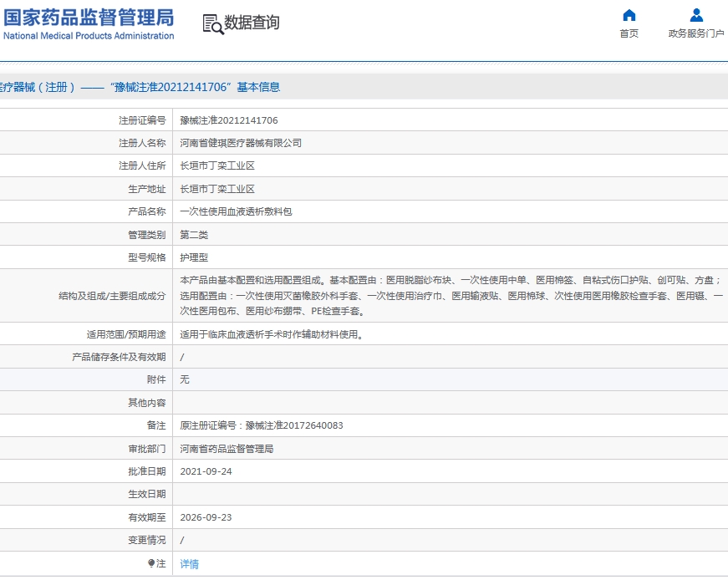The height and width of the screenshot is (580, 728).
Task: Click product name 一次性使用血液透析敷料包
Action: point(236,211)
